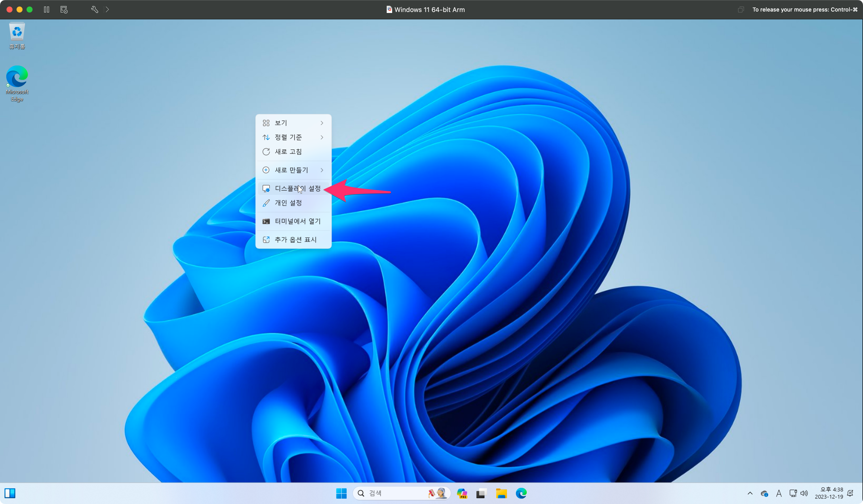Open File Explorer from the taskbar
Viewport: 863px width, 504px height.
[501, 493]
